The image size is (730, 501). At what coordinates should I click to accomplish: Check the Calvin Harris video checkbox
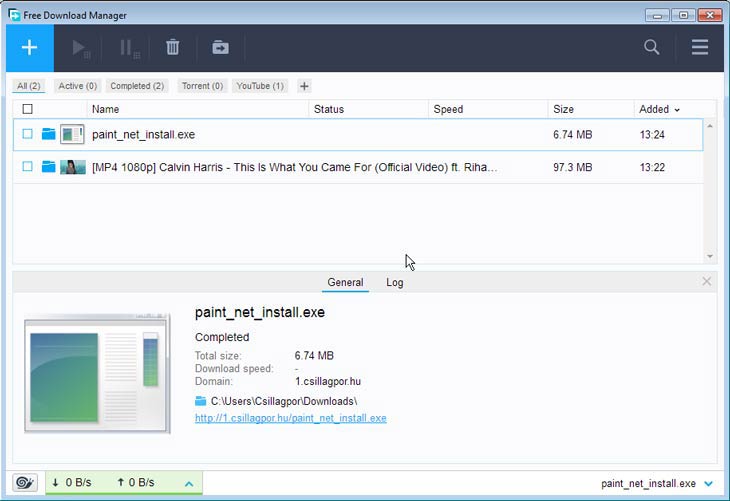27,167
